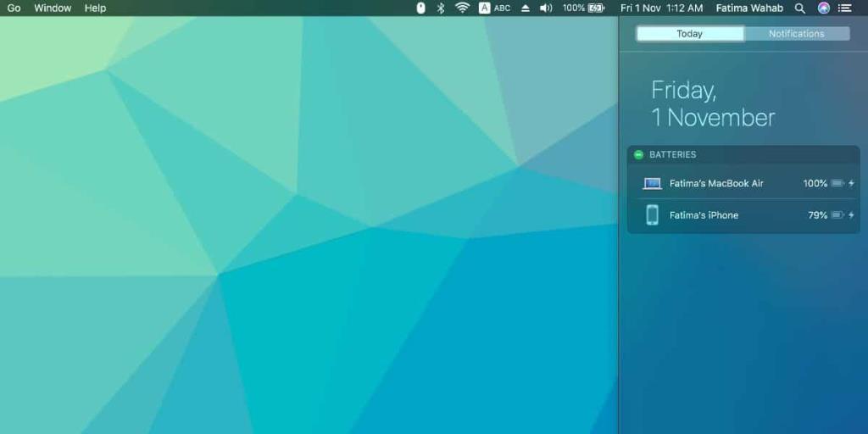Open the Window menu
Viewport: 868px width, 434px height.
coord(53,8)
